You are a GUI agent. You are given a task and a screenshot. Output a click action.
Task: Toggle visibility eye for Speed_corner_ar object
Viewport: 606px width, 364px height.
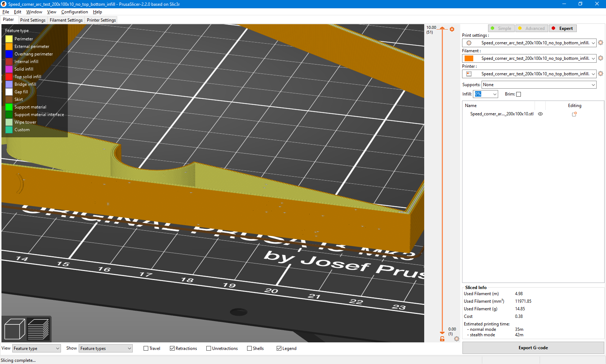coord(540,114)
